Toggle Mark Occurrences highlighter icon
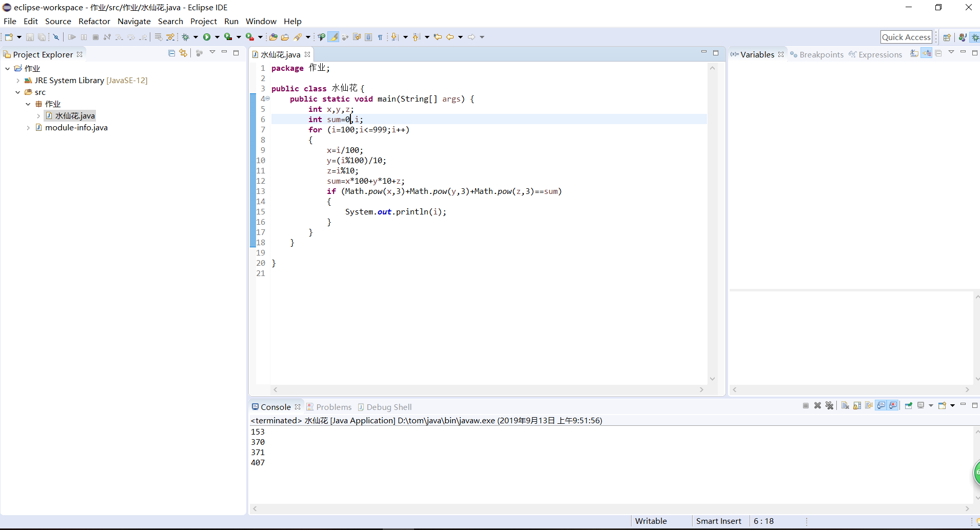The width and height of the screenshot is (980, 530). point(334,37)
